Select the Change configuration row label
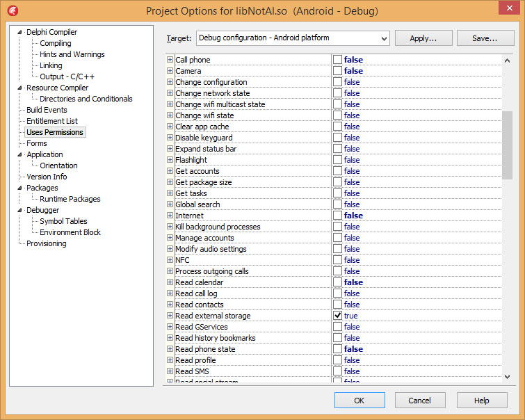 (x=211, y=82)
